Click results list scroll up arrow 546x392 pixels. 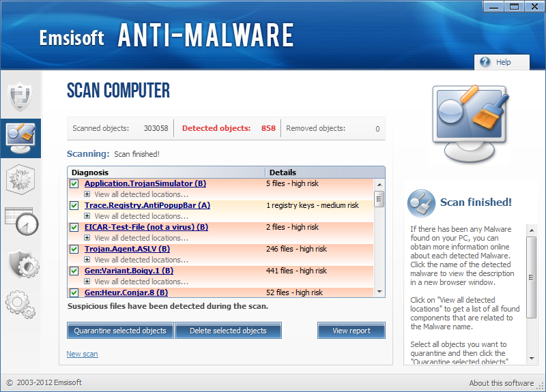click(x=379, y=185)
